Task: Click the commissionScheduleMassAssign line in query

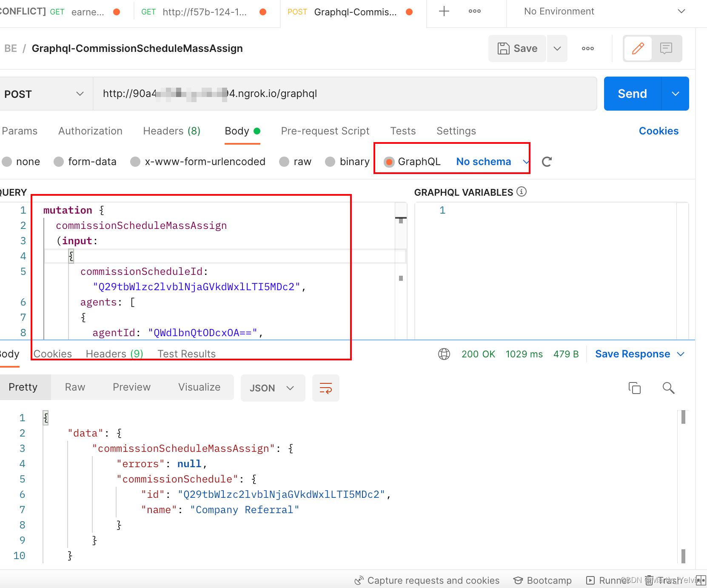Action: click(141, 225)
